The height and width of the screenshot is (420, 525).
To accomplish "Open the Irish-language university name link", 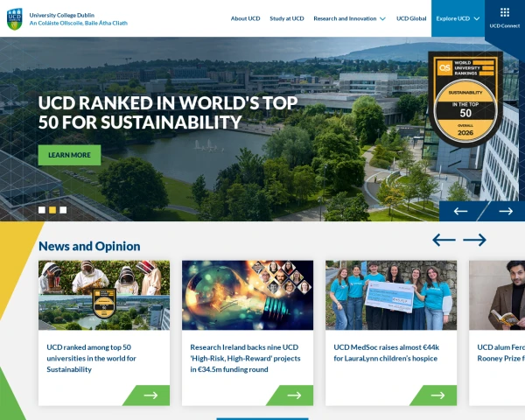I will coord(79,23).
